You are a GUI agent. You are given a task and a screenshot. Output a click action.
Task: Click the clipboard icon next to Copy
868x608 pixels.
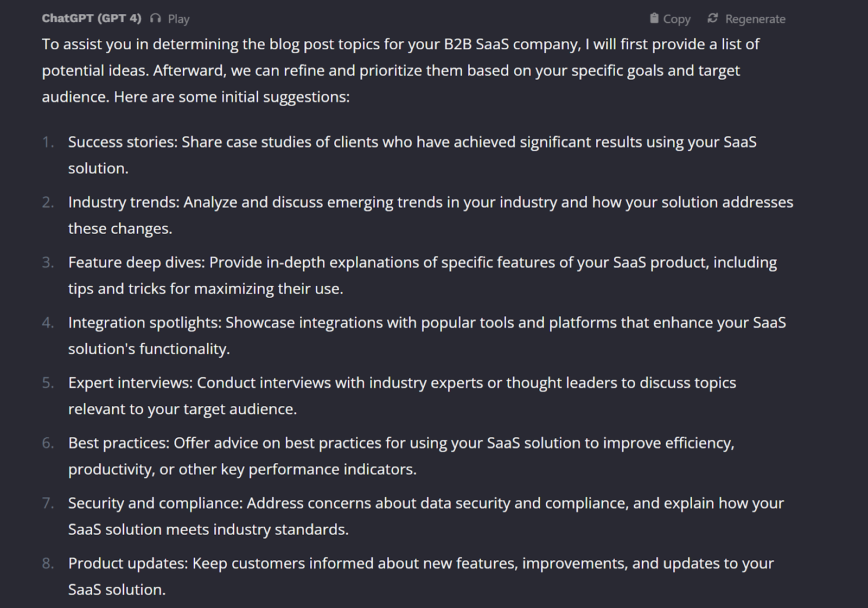pos(654,18)
